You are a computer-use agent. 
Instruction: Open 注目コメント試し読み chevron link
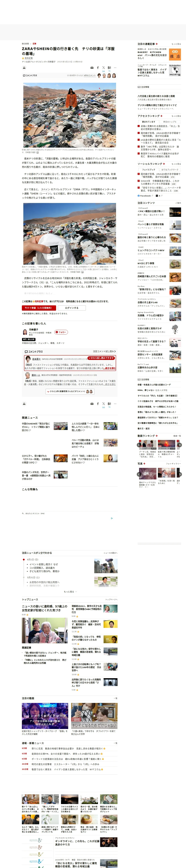104,351
